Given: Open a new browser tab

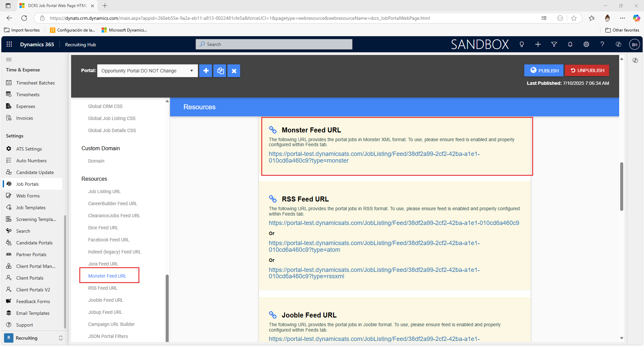Looking at the screenshot, I should pos(105,5).
